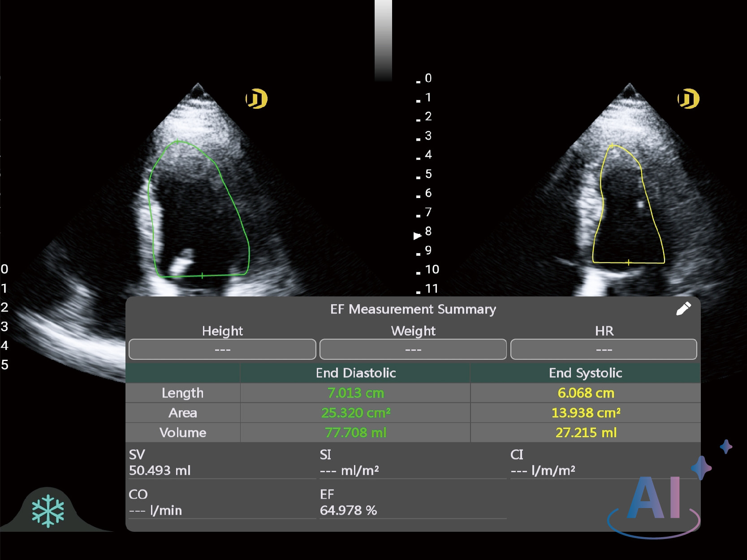Click the CI value in l/m/m²
The image size is (747, 560).
[543, 470]
